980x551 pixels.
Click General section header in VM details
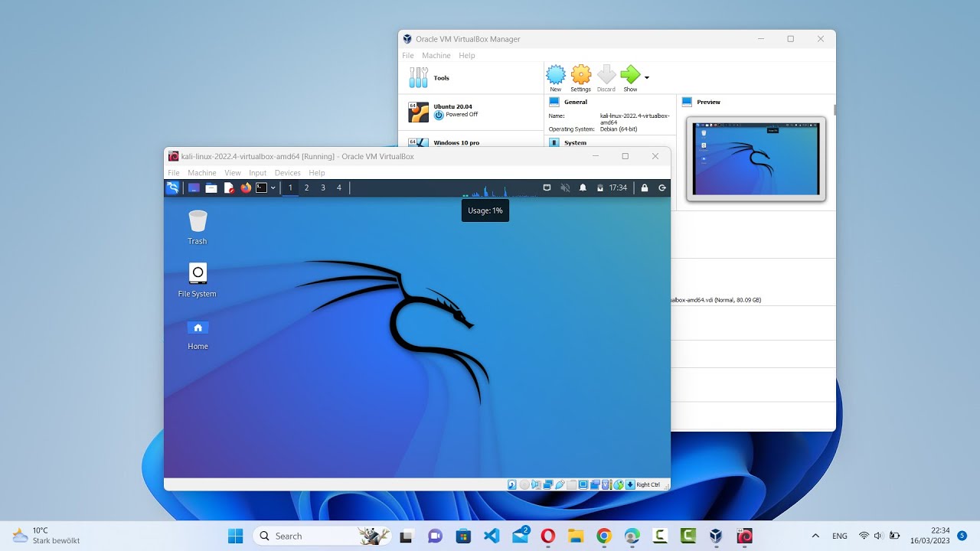(x=576, y=102)
